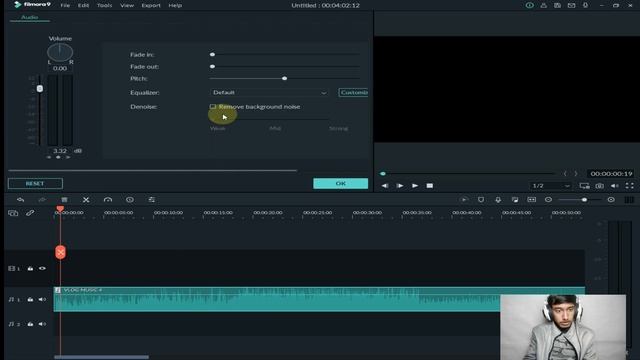The image size is (640, 360).
Task: Click the redo arrow in timeline toolbar
Action: coord(42,200)
